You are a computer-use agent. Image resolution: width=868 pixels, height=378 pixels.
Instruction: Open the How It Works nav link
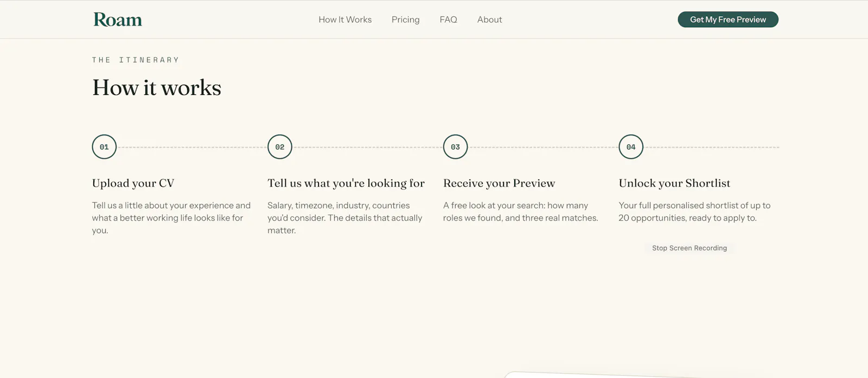[345, 20]
